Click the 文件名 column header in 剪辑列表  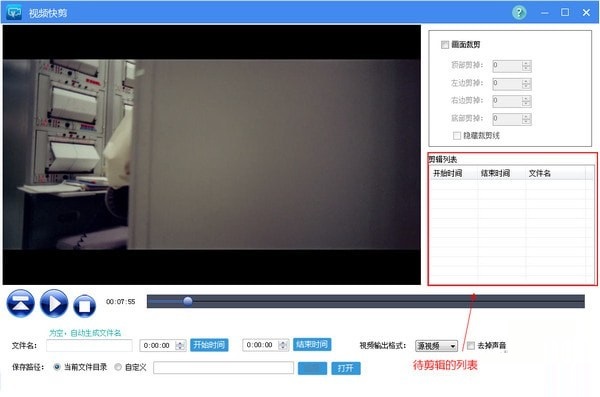tap(556, 173)
